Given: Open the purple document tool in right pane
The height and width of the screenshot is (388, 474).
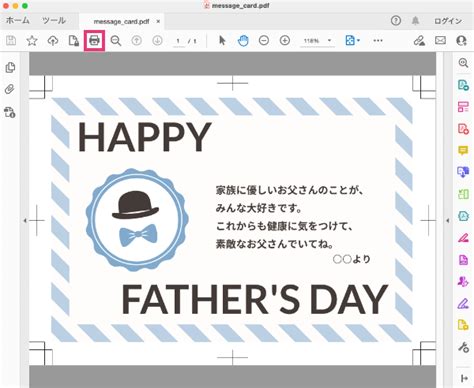Looking at the screenshot, I should click(463, 260).
